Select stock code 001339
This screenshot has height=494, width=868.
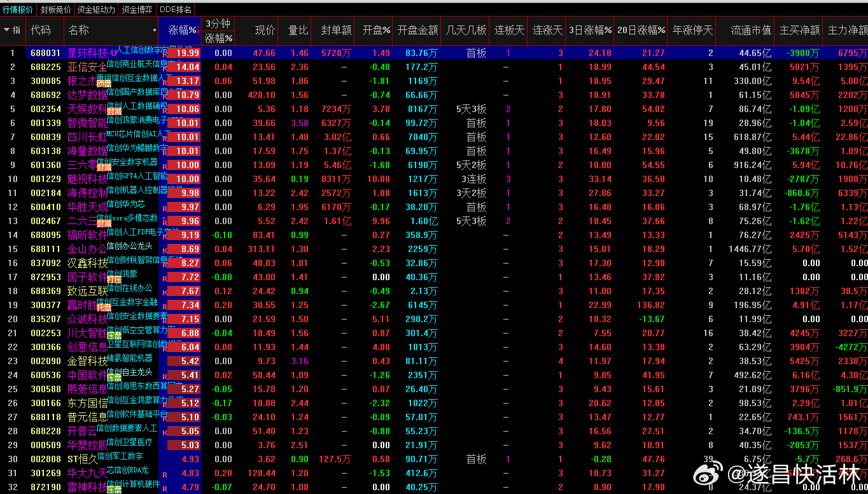(46, 123)
